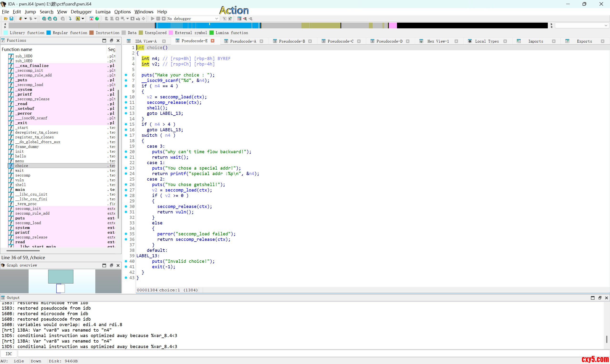Screen dimensions: 610x364
Task: Maximize the Output panel using its icon
Action: point(593,298)
